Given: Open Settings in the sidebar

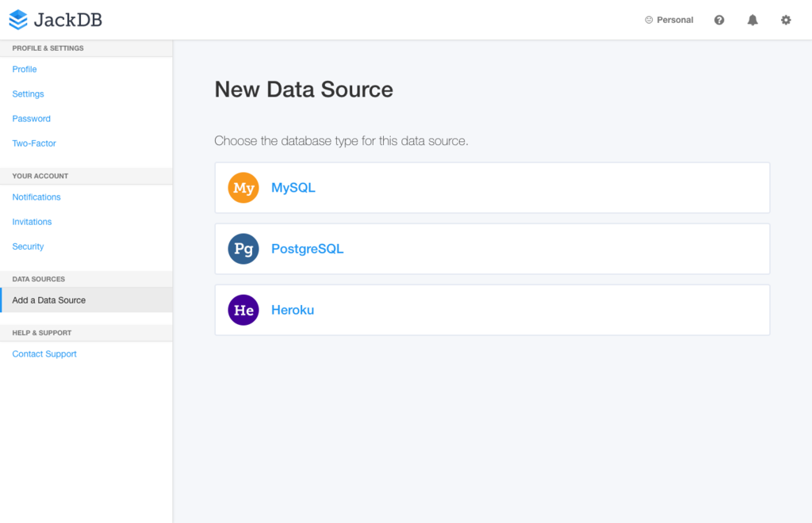Looking at the screenshot, I should pos(29,94).
